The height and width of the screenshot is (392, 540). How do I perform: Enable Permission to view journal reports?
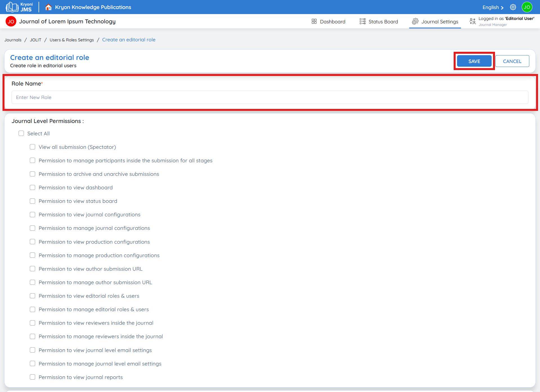click(x=33, y=377)
